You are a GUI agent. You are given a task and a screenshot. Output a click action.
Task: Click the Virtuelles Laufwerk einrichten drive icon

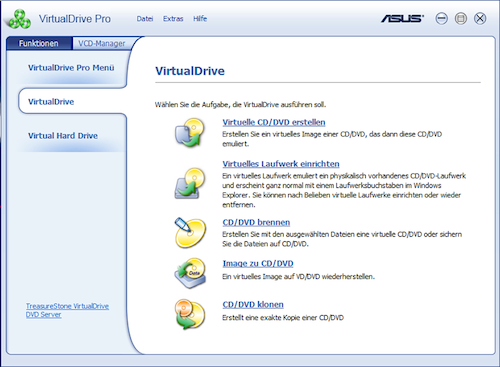(190, 183)
